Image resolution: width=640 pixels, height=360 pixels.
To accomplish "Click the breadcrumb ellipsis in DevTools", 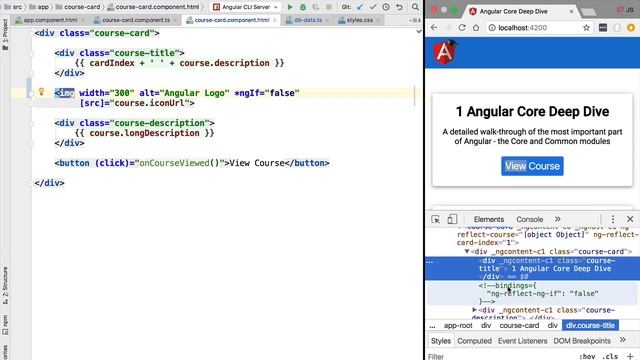I will pos(432,325).
